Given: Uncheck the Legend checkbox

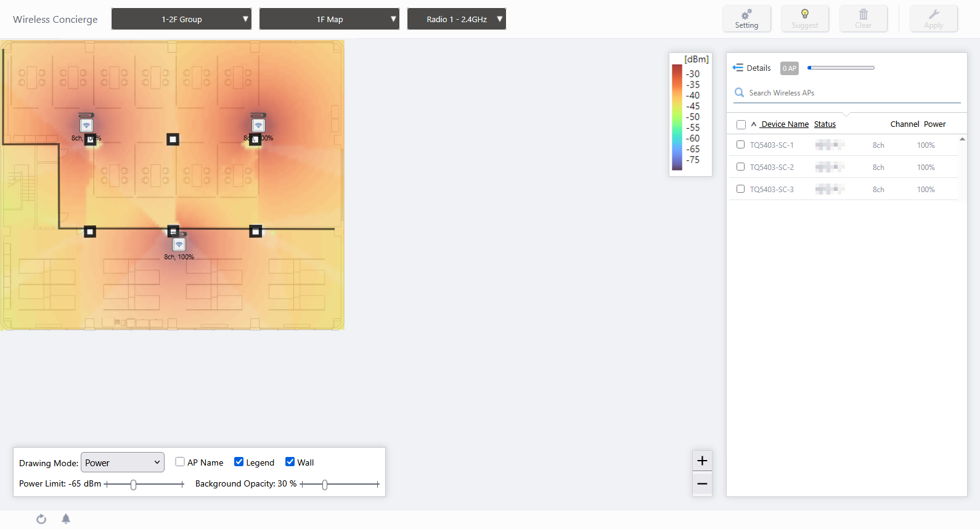Looking at the screenshot, I should pos(239,462).
